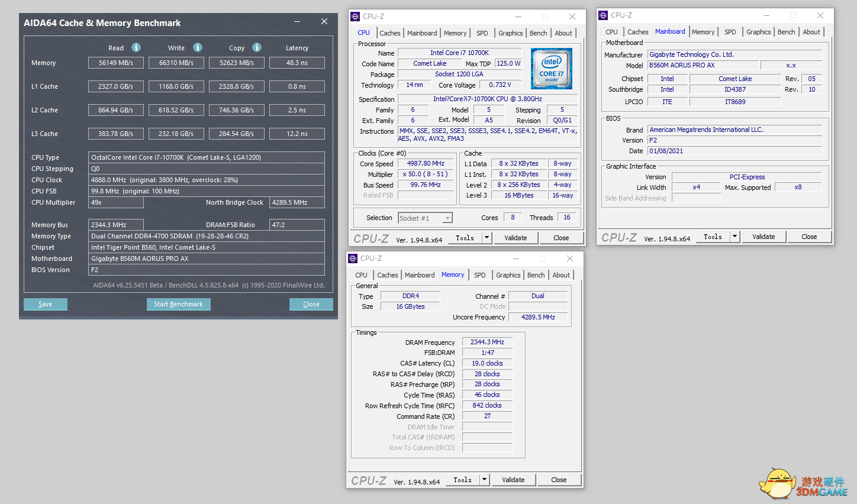Expand Tools dropdown arrow in CPU window

pyautogui.click(x=487, y=238)
